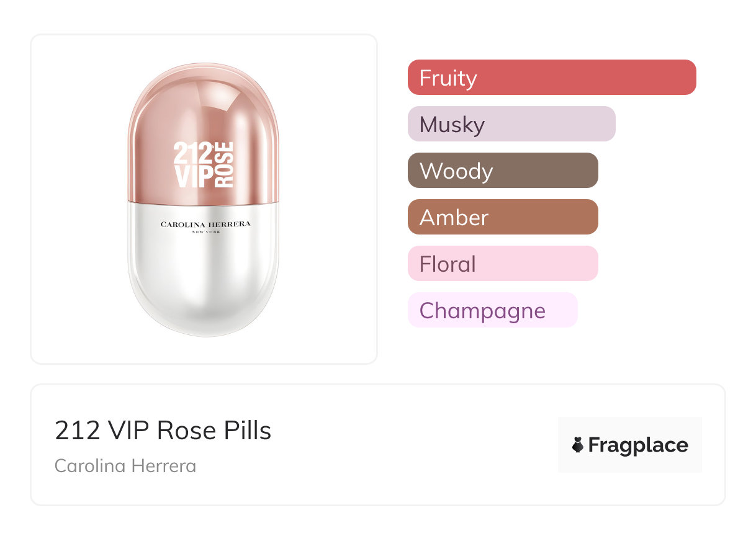Click the Fragplace perfume bottle icon
Image resolution: width=756 pixels, height=536 pixels.
(578, 445)
